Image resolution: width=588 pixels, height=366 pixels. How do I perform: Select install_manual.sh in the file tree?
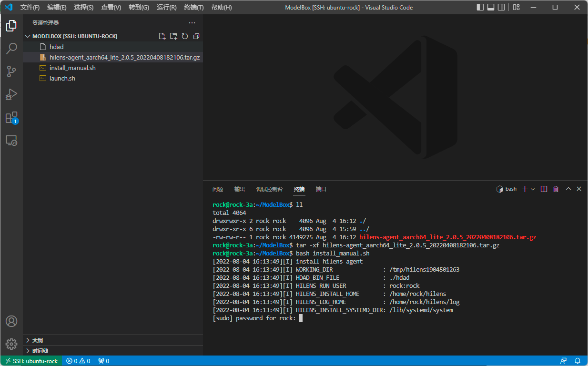tap(72, 68)
